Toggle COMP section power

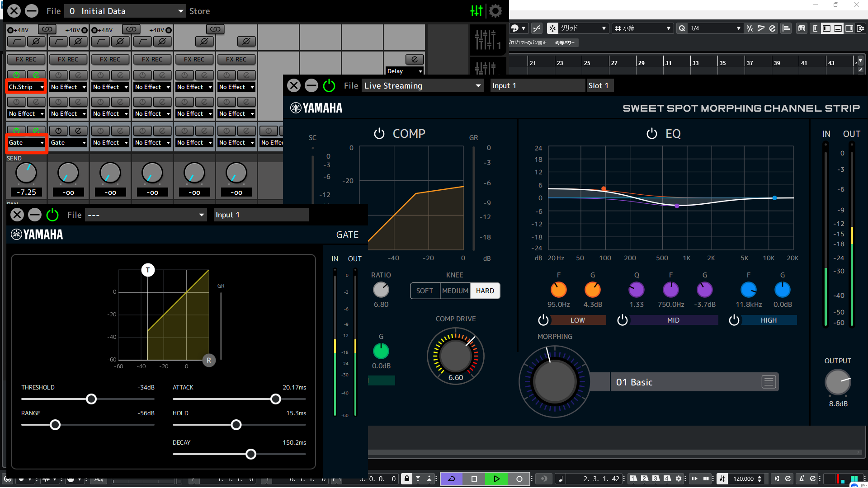(379, 134)
